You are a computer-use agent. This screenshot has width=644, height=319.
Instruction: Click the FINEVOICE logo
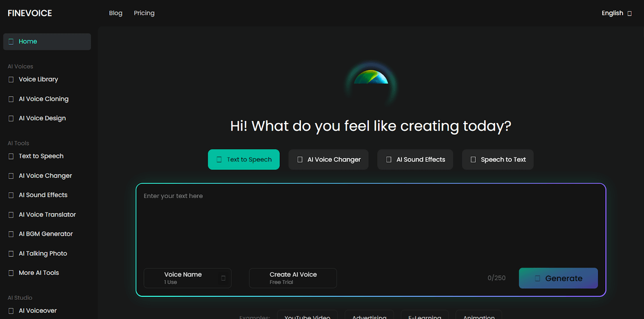click(x=30, y=13)
